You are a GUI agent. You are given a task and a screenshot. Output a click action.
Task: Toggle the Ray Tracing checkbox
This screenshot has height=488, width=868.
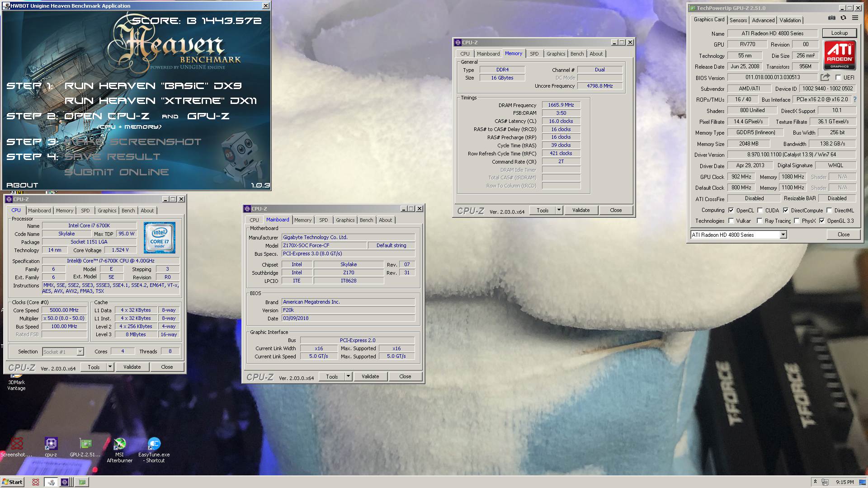759,221
